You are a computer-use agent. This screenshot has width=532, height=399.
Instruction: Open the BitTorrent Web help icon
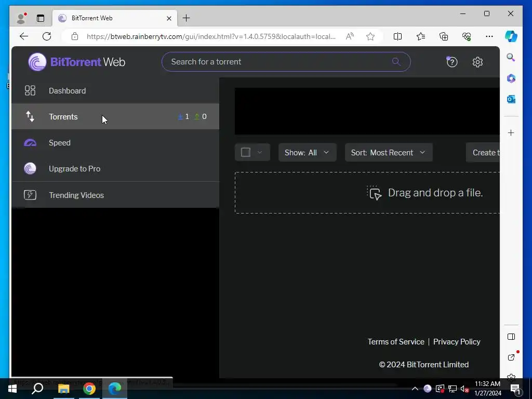click(451, 62)
